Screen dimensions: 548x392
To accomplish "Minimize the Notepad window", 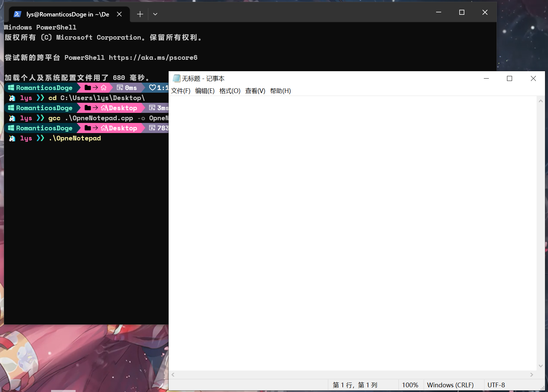I will (486, 78).
